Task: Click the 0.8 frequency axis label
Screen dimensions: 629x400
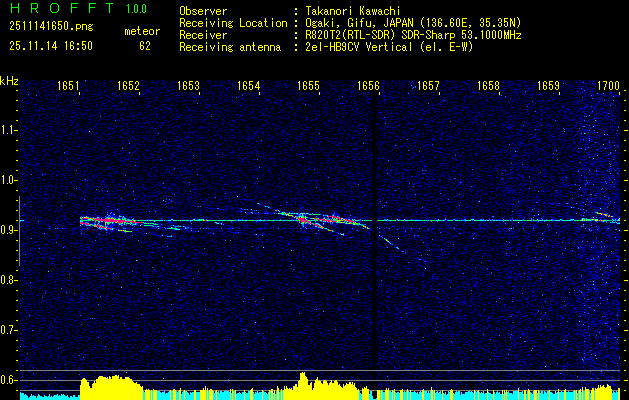Action: tap(8, 280)
